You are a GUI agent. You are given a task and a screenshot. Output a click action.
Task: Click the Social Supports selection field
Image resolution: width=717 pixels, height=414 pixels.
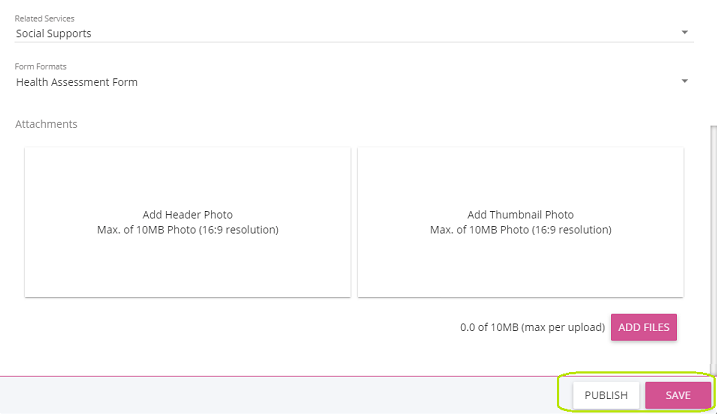[x=340, y=33]
